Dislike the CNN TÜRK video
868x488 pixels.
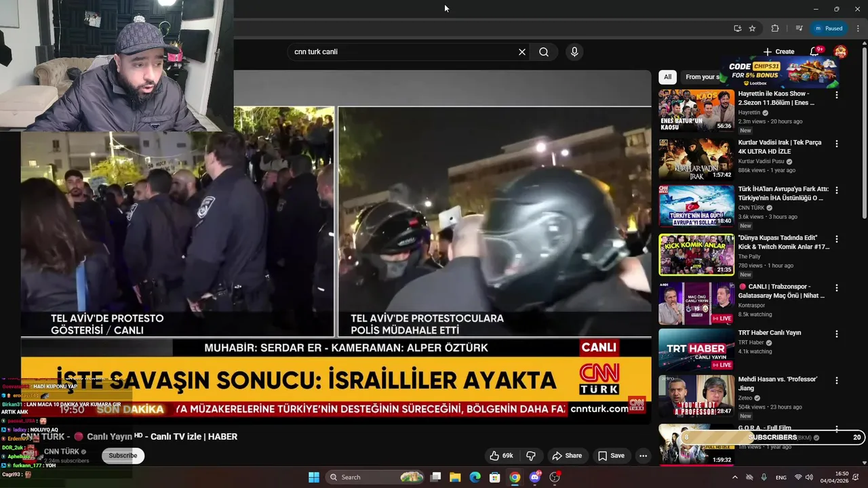(x=531, y=455)
